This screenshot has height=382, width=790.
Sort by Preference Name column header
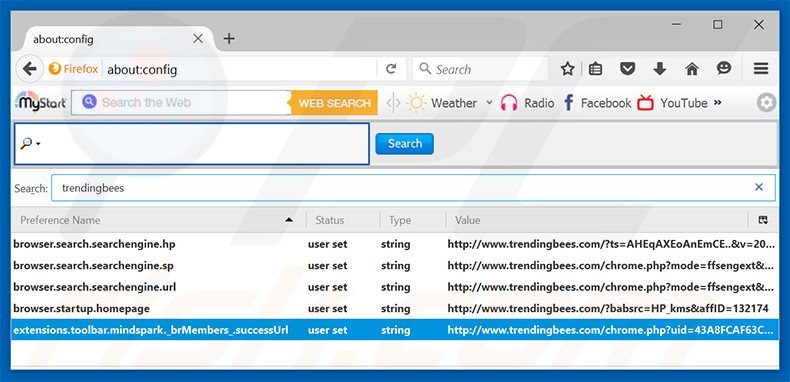[158, 220]
